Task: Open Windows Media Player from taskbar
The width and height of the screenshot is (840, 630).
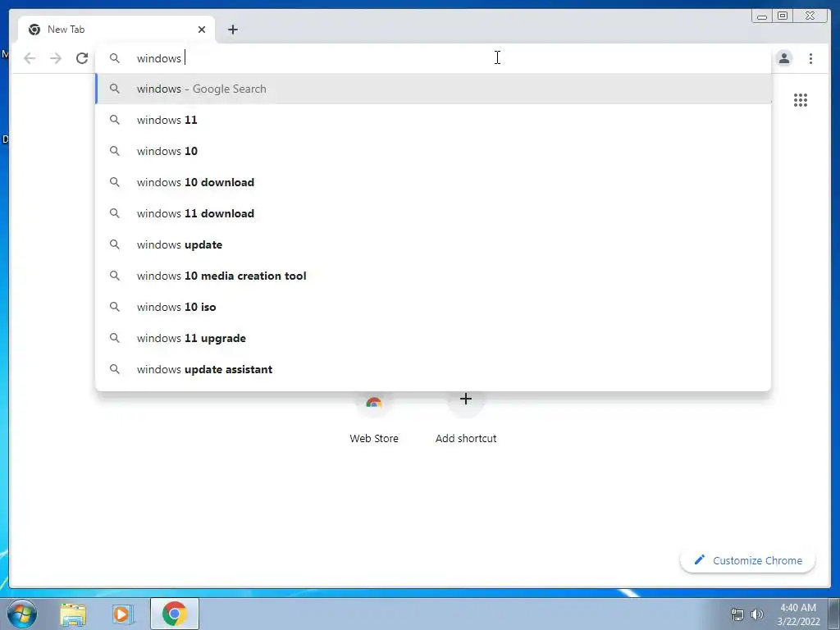Action: click(x=122, y=614)
